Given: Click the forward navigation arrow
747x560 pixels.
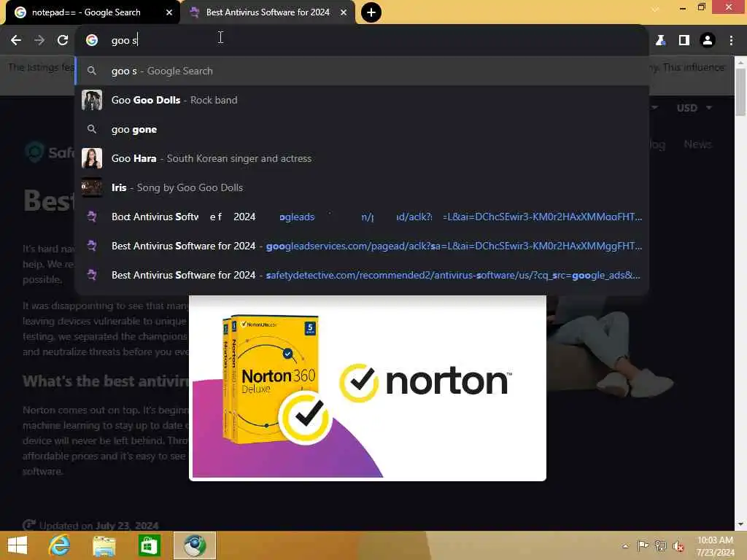Looking at the screenshot, I should click(39, 41).
